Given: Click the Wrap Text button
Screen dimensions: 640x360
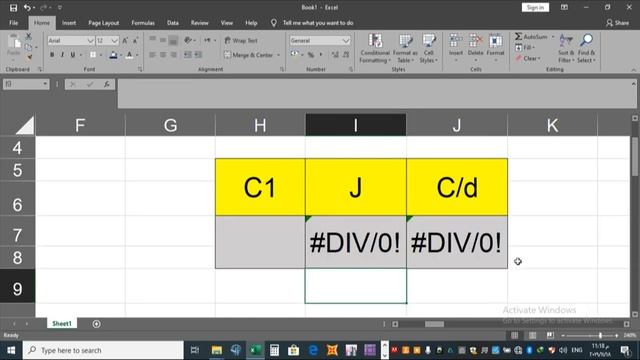Looking at the screenshot, I should click(x=241, y=40).
